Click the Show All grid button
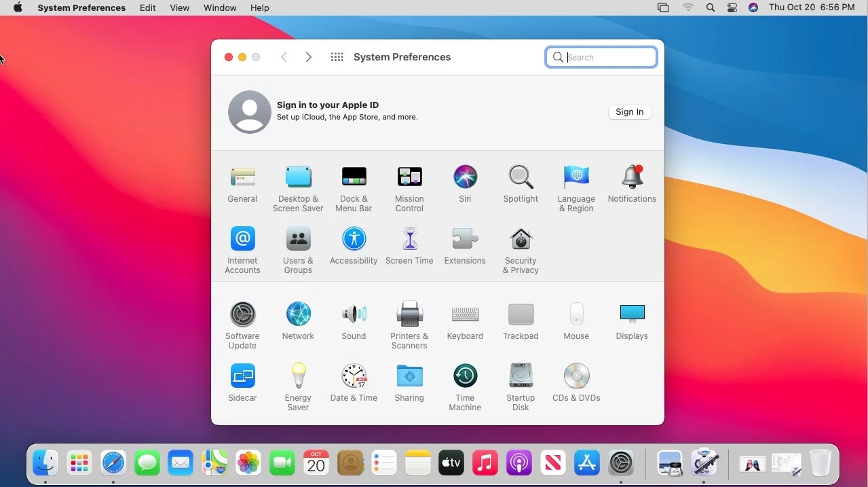Image resolution: width=868 pixels, height=487 pixels. pyautogui.click(x=337, y=57)
